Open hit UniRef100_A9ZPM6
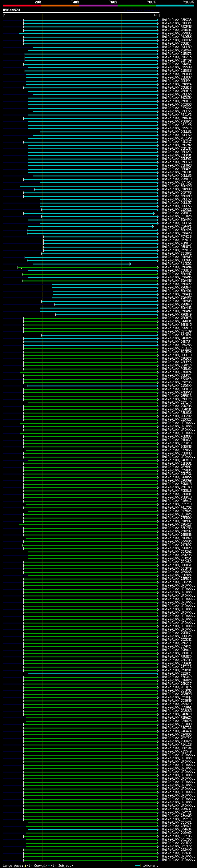Viewport: 197px width, 868px height. pyautogui.click(x=177, y=26)
